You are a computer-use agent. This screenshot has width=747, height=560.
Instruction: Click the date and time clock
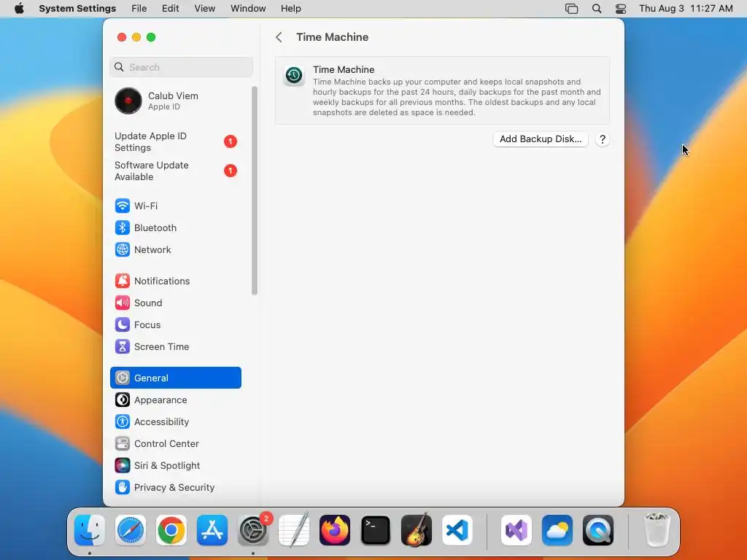[x=686, y=9]
